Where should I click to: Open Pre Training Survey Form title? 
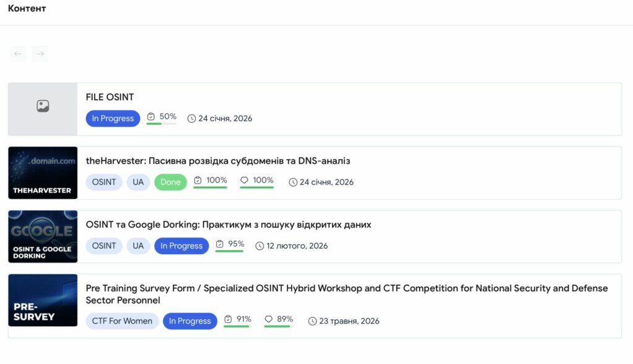click(x=346, y=288)
